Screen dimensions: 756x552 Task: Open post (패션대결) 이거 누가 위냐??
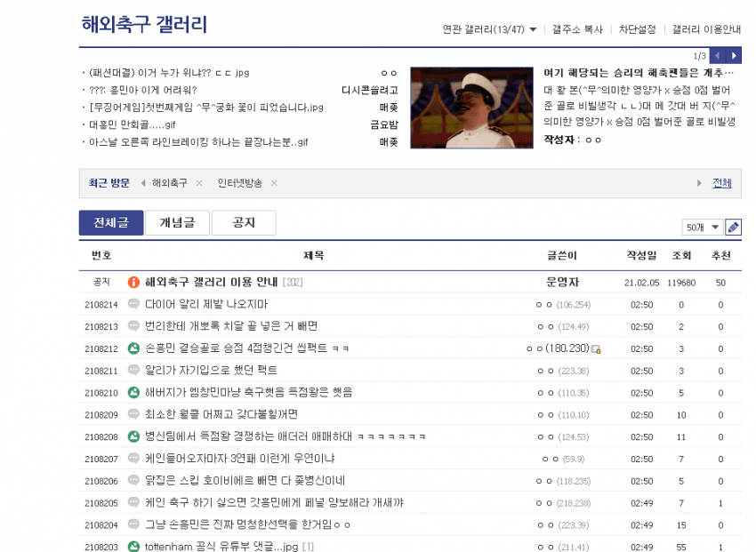169,73
